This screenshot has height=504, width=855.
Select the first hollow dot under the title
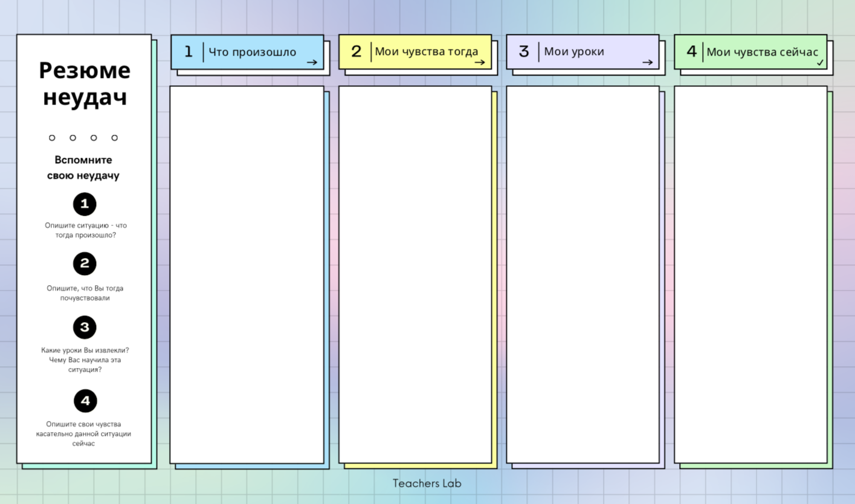(52, 138)
